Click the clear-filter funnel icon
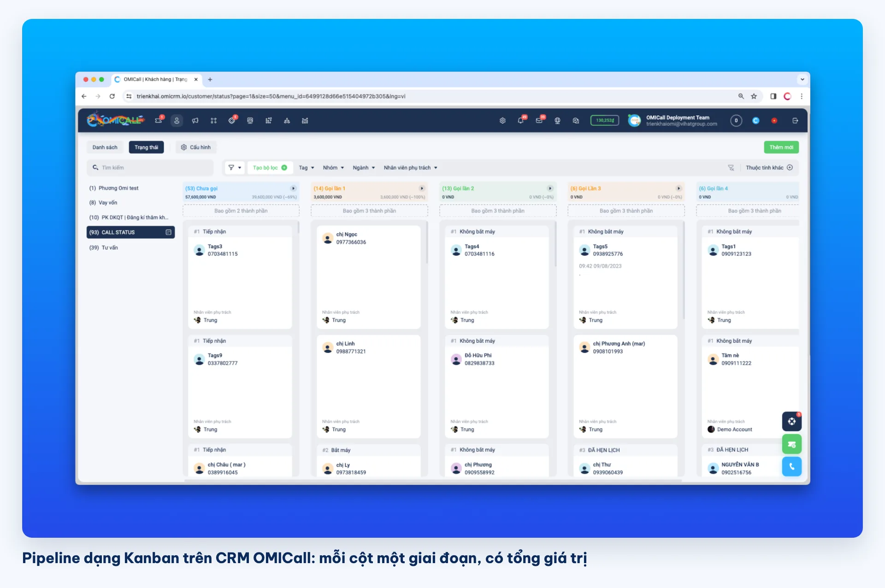 tap(731, 168)
